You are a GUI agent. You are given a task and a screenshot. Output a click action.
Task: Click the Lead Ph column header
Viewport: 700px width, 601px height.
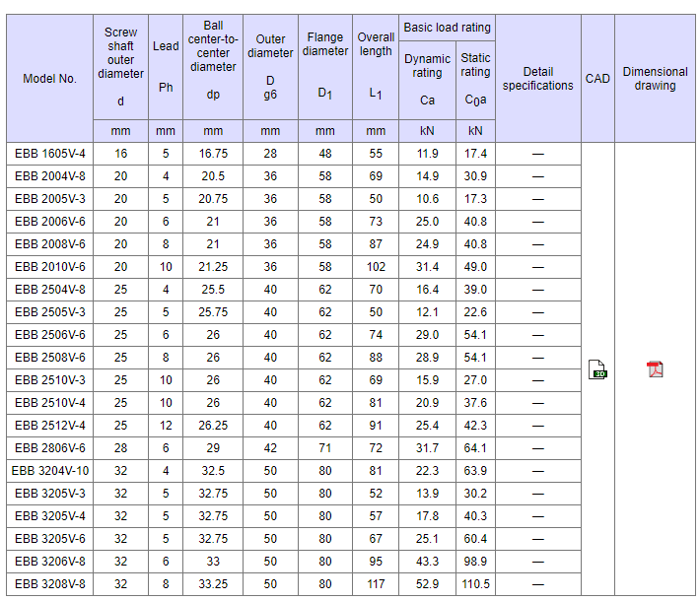click(166, 65)
